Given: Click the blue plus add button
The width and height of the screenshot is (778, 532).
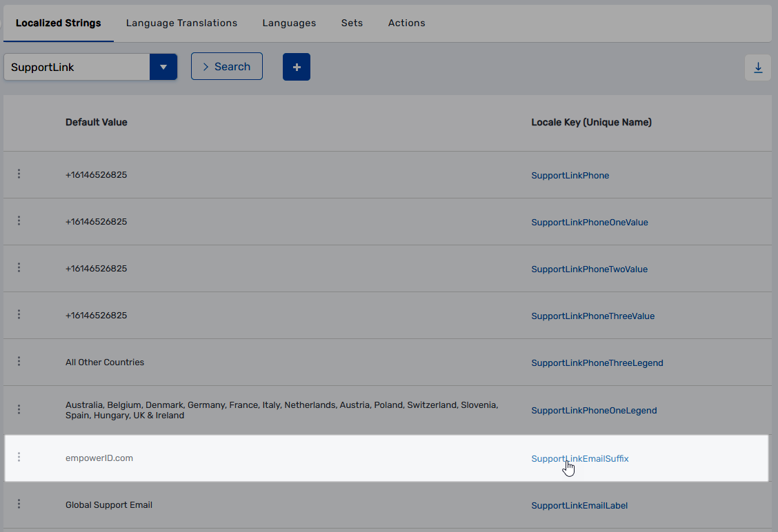Looking at the screenshot, I should coord(297,67).
